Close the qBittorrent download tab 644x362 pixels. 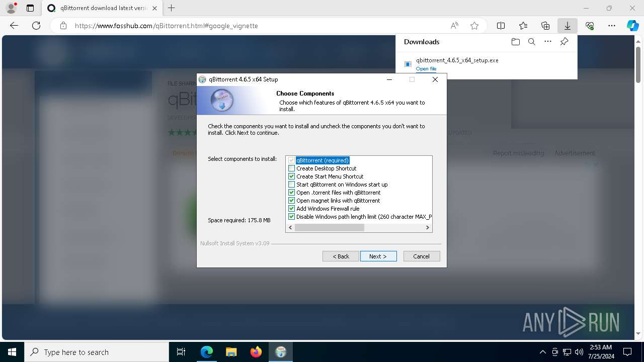point(154,8)
